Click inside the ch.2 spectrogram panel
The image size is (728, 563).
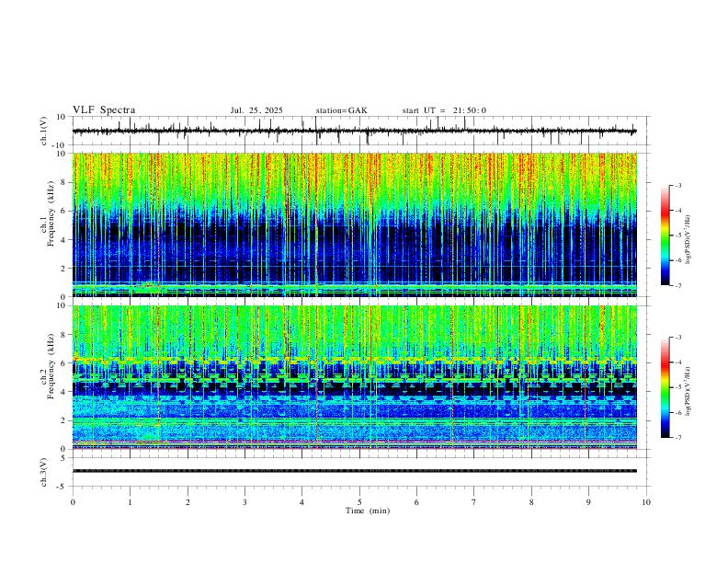coord(354,377)
